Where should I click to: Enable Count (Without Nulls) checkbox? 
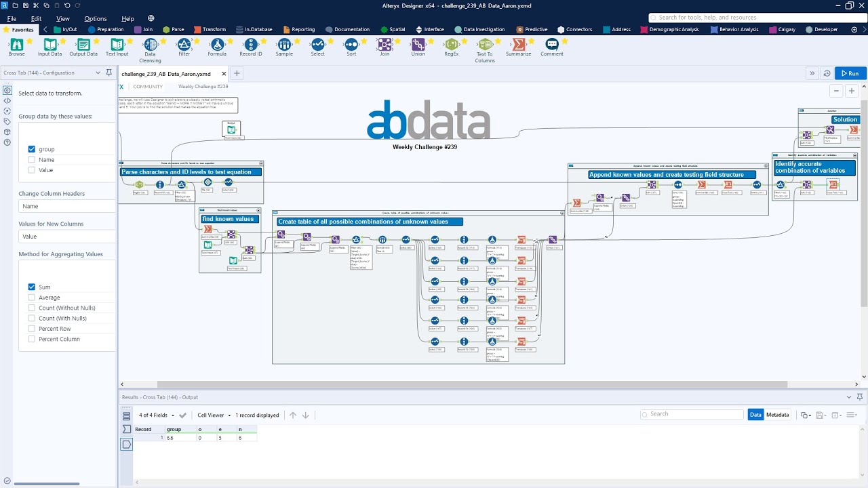31,308
